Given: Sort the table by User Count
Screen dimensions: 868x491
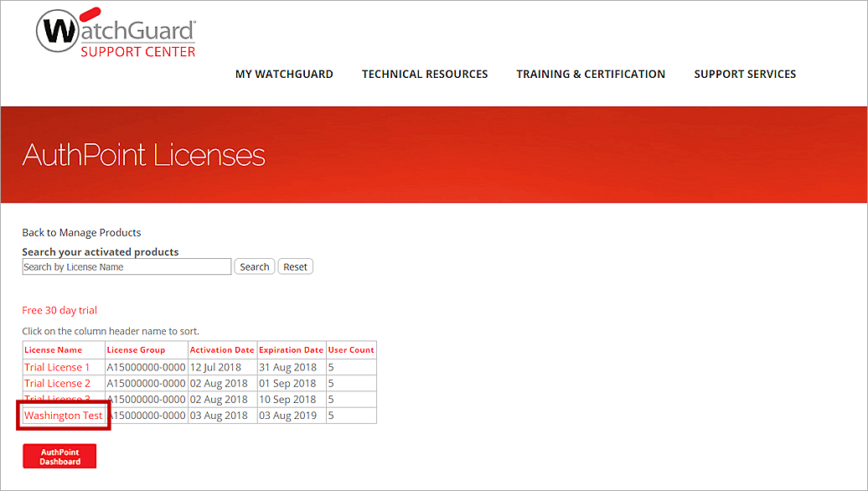Looking at the screenshot, I should pos(350,350).
